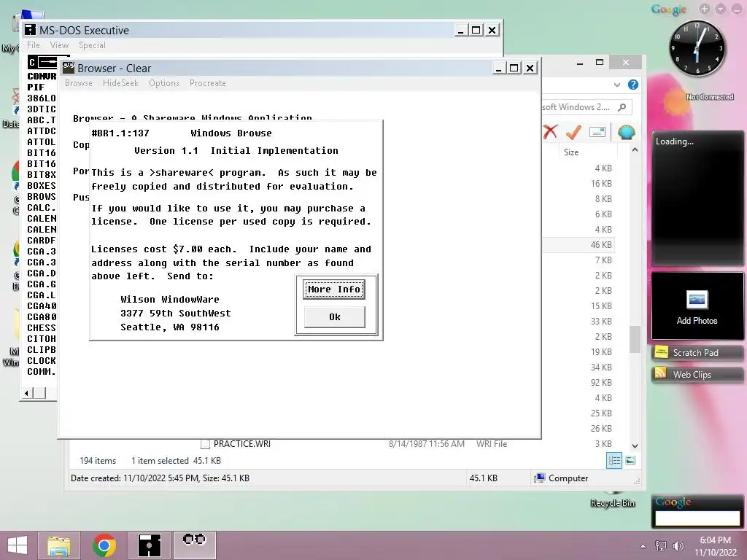Show hidden tray icons arrow
Image resolution: width=747 pixels, height=560 pixels.
tap(643, 546)
